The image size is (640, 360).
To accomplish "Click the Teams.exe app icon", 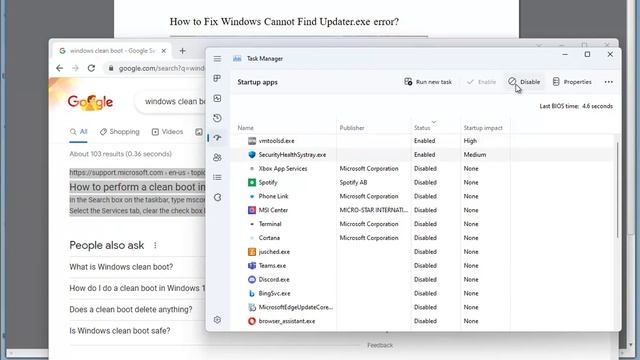I will click(x=252, y=266).
